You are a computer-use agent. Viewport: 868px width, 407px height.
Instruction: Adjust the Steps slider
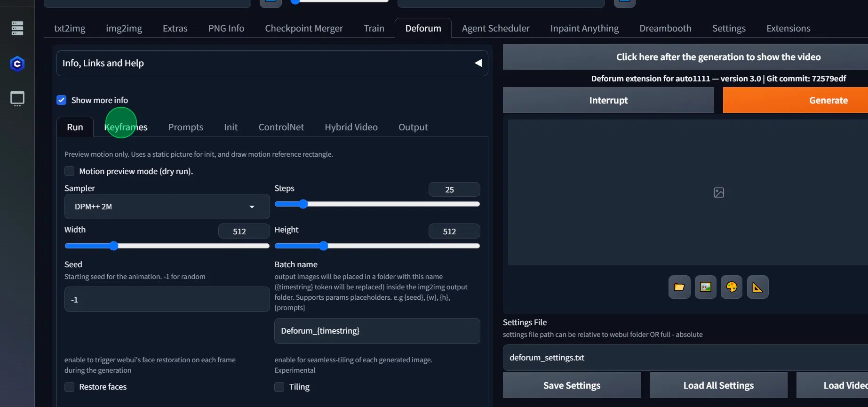(377, 204)
